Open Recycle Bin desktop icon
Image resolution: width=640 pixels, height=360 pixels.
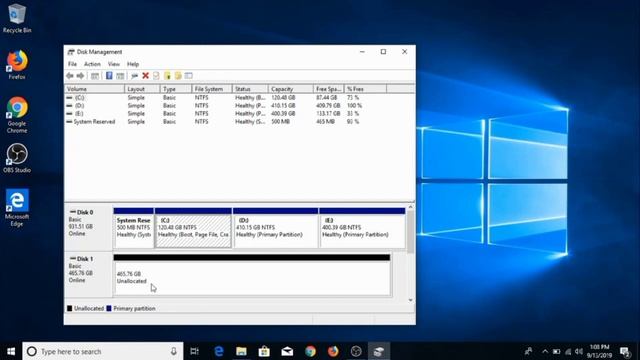[x=17, y=18]
